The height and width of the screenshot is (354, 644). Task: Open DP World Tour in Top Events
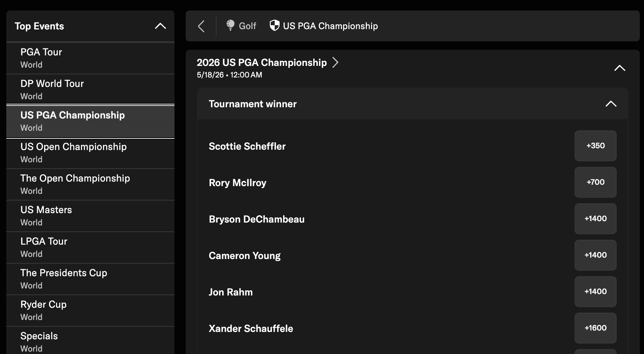click(90, 90)
